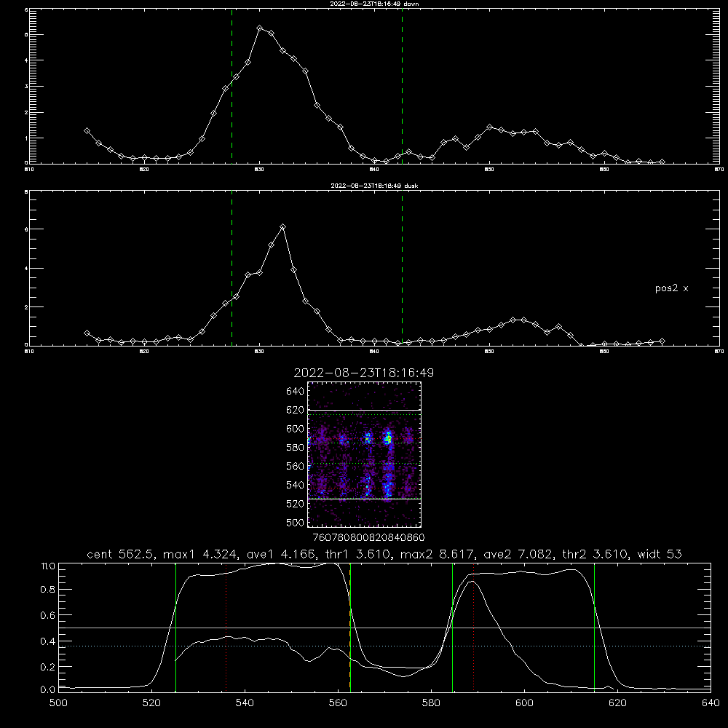Image resolution: width=728 pixels, height=728 pixels.
Task: Click the red dotted line near 536 in profile plot
Action: point(226,627)
